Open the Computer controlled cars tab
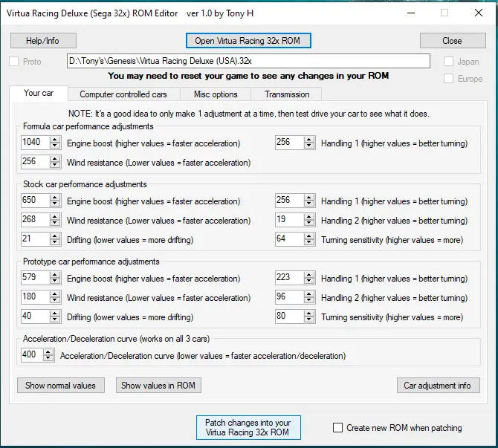This screenshot has width=498, height=448. (x=123, y=94)
